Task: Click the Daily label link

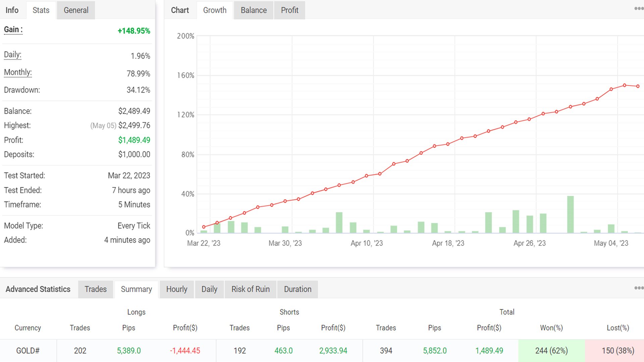Action: point(12,55)
